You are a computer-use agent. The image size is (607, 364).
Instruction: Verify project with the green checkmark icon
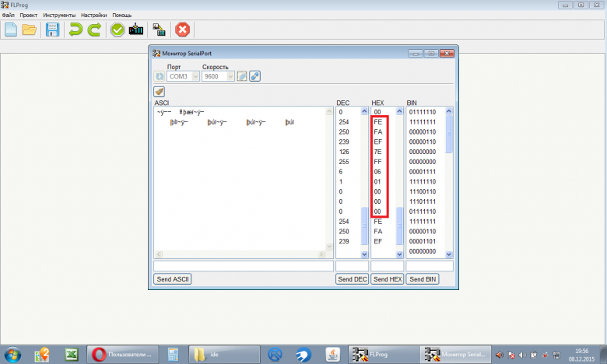pyautogui.click(x=117, y=30)
